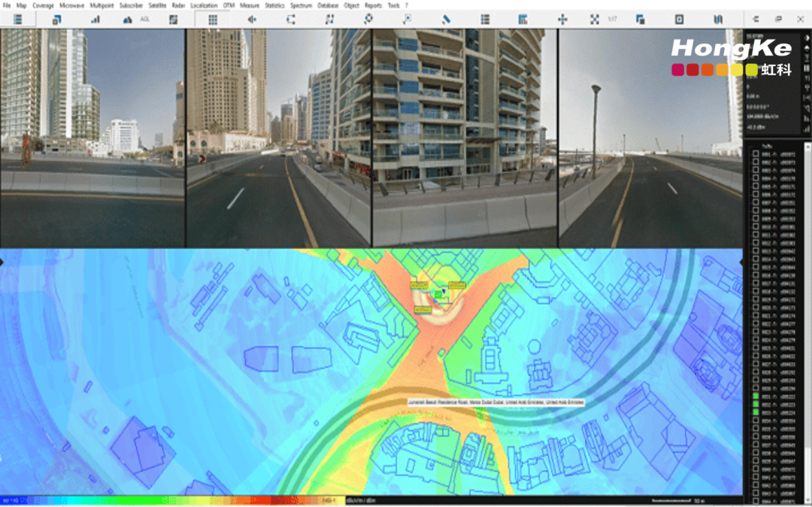Uncheck the green checkbox for station 0032
The height and width of the screenshot is (507, 812).
pyautogui.click(x=756, y=405)
